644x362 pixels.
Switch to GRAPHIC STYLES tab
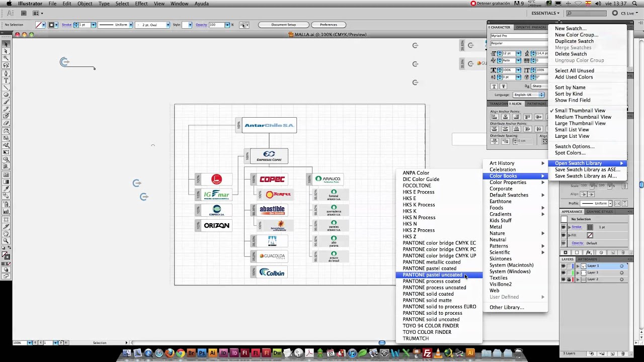coord(599,212)
